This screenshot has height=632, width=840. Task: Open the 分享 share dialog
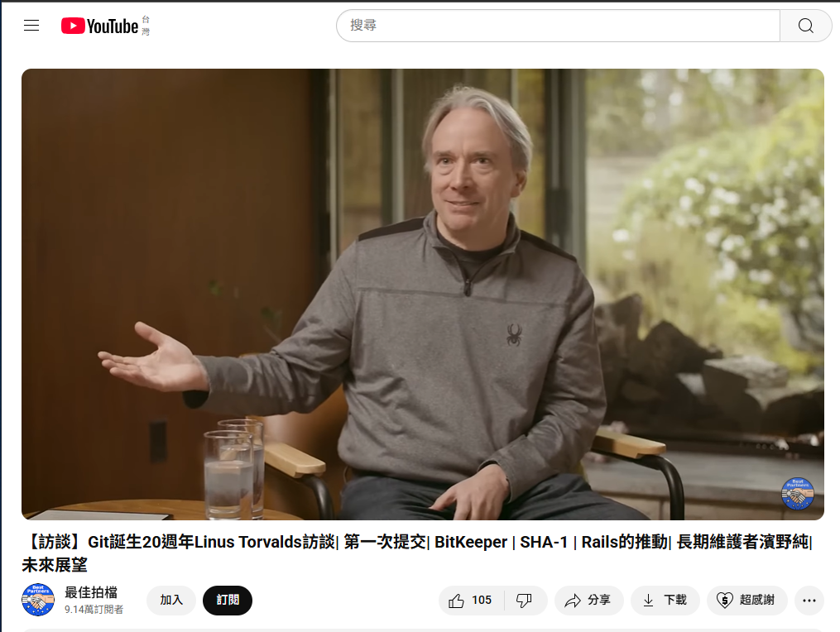(x=588, y=601)
